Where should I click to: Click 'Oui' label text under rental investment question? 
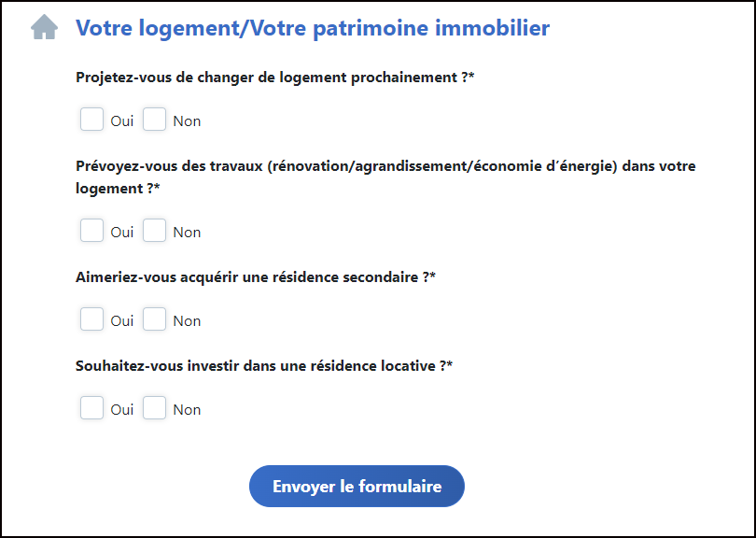point(122,410)
